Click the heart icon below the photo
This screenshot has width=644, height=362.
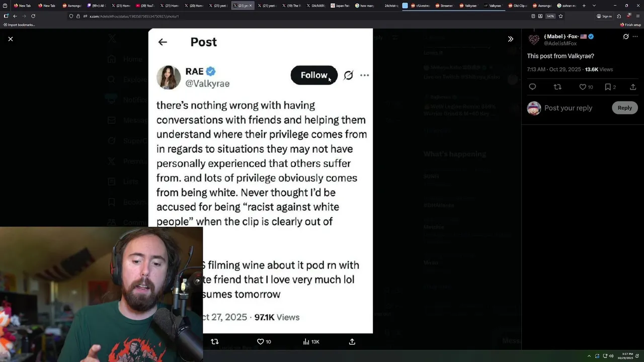tap(260, 341)
